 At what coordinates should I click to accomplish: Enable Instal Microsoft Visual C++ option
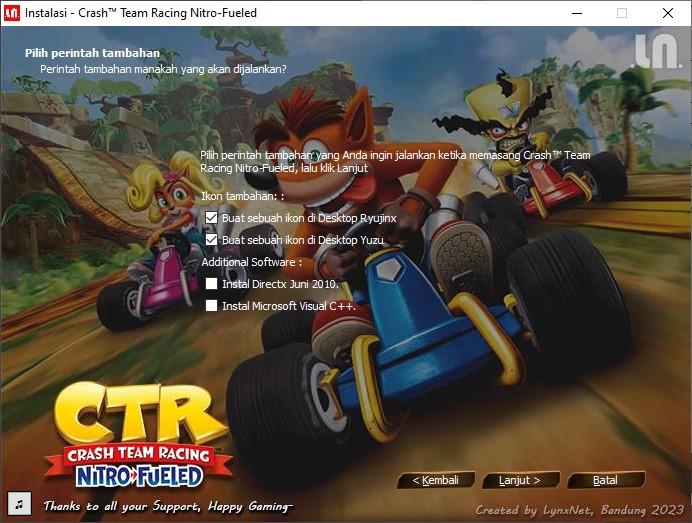pos(211,306)
